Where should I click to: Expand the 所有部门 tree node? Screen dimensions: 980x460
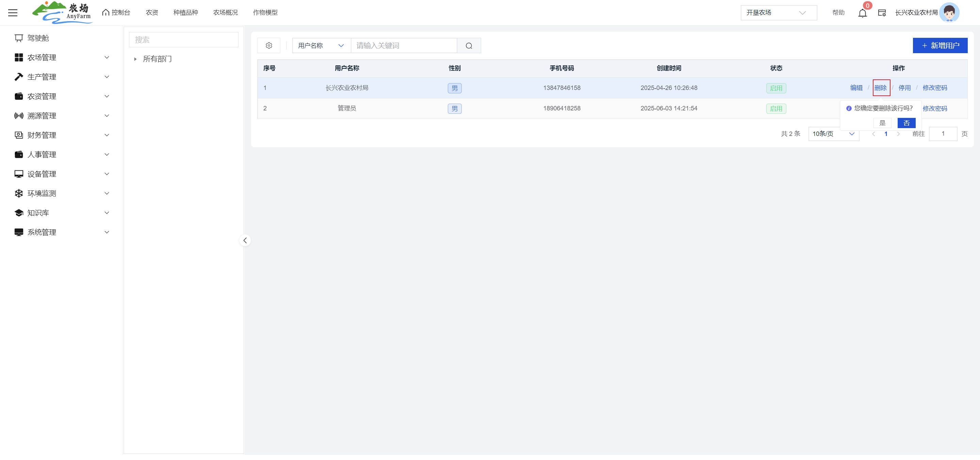pos(135,59)
